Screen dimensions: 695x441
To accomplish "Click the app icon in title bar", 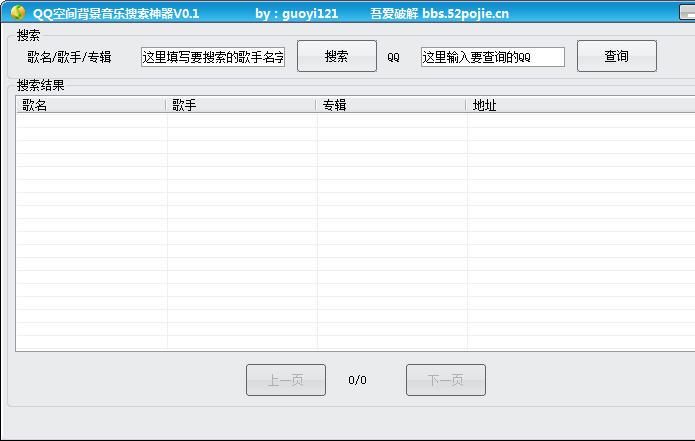I will (x=18, y=12).
